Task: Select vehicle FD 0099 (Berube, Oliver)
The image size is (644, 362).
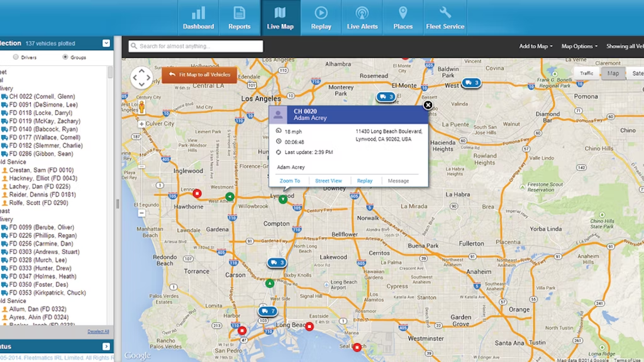Action: click(42, 228)
